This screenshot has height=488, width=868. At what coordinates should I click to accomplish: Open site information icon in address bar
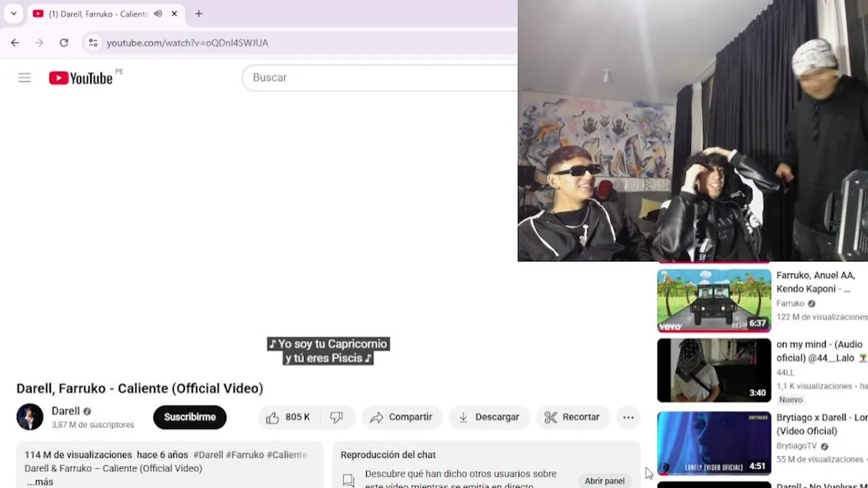tap(93, 43)
